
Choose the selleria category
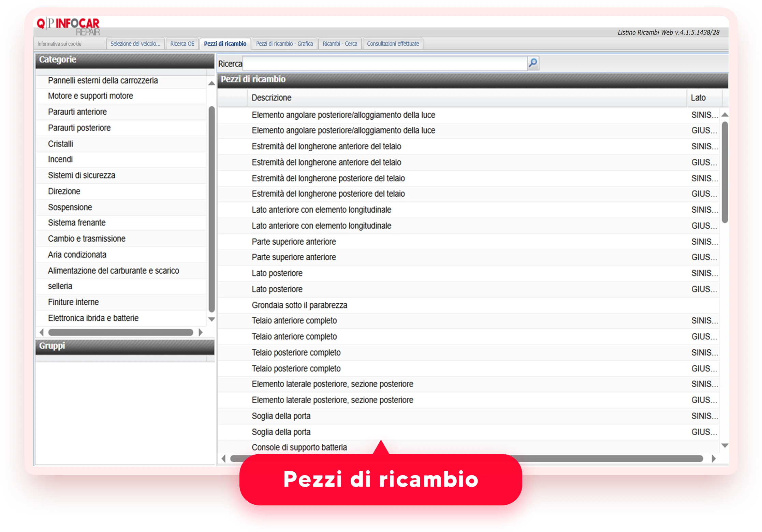coord(121,286)
